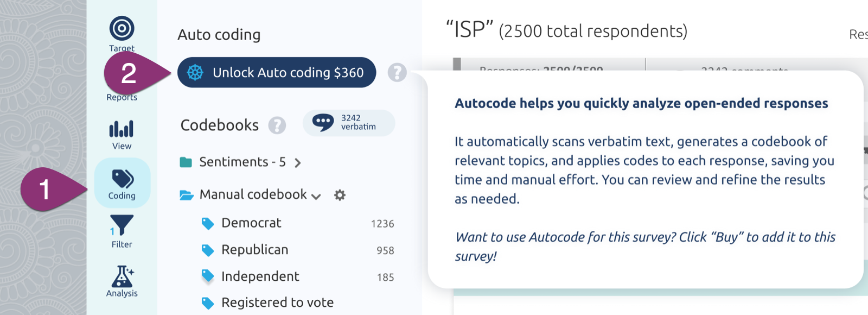Screen dimensions: 868x315
Task: Open the Analysis flask section
Action: point(122,281)
